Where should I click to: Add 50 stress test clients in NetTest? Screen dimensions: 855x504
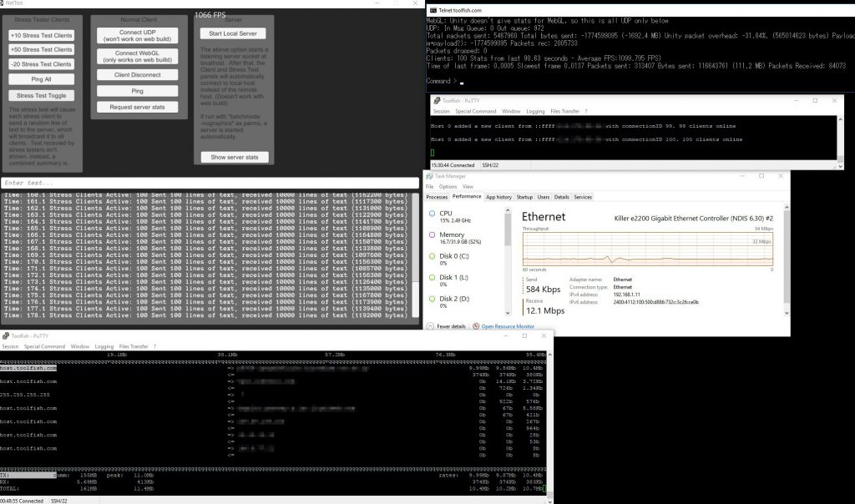(42, 49)
